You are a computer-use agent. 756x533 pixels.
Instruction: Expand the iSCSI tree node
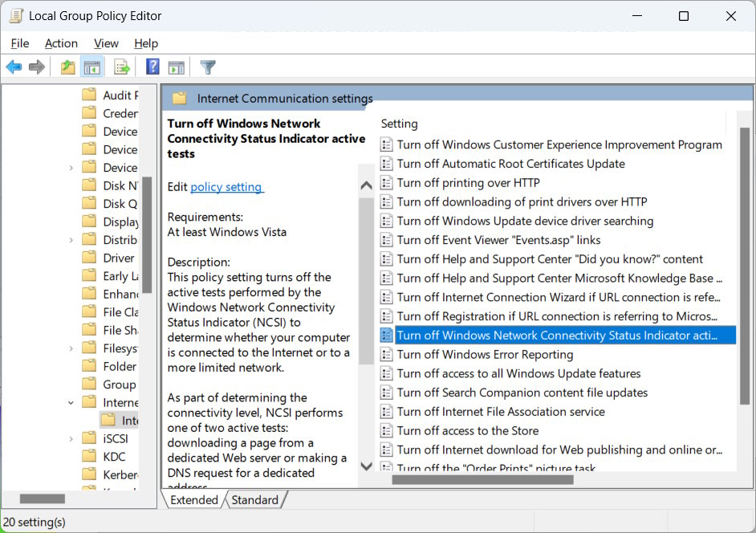(71, 437)
